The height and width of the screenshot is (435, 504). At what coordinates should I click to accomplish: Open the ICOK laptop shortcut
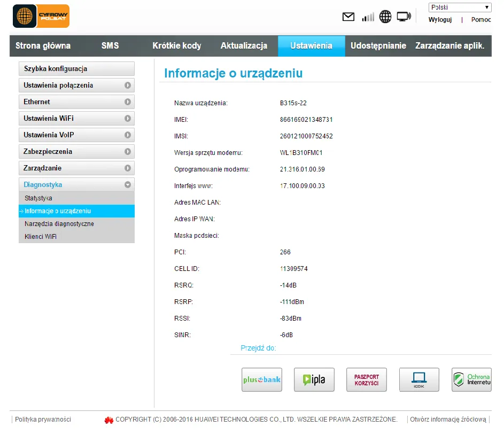(x=419, y=380)
